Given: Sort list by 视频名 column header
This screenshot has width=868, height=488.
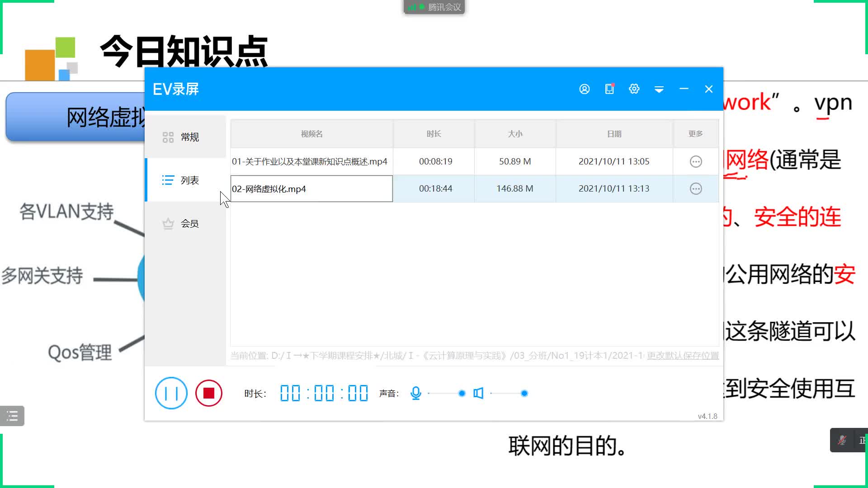Looking at the screenshot, I should pyautogui.click(x=312, y=134).
